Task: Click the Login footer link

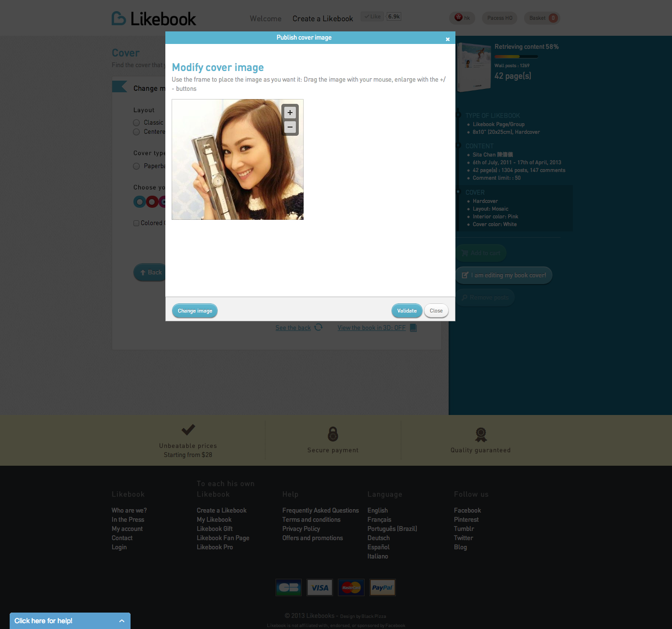Action: click(119, 547)
